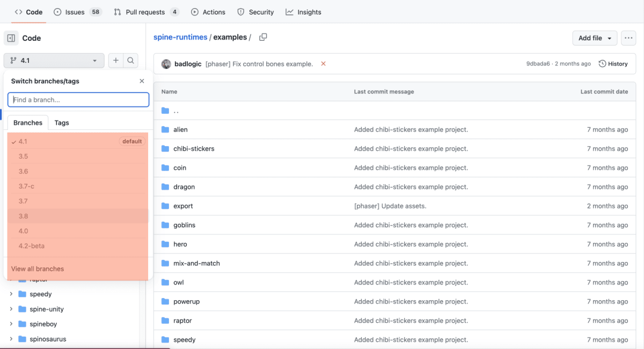Viewport: 644px width, 349px height.
Task: Open the mix-and-match folder
Action: [x=196, y=263]
